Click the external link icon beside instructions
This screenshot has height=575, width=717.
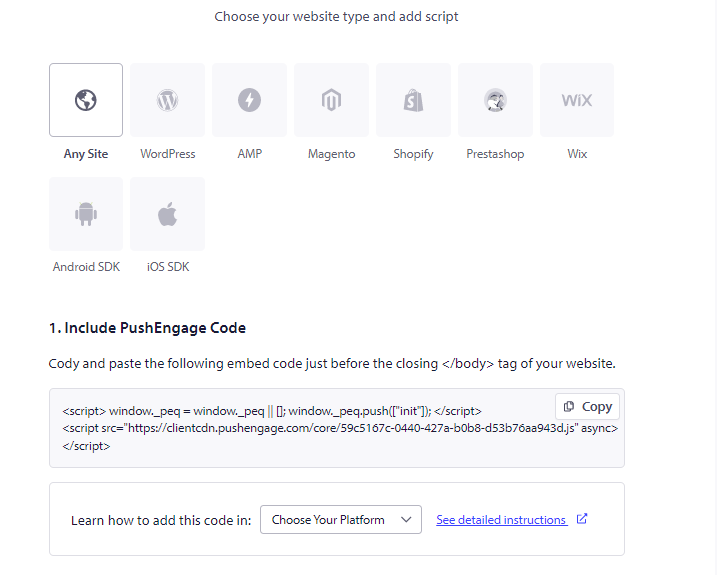pyautogui.click(x=582, y=519)
